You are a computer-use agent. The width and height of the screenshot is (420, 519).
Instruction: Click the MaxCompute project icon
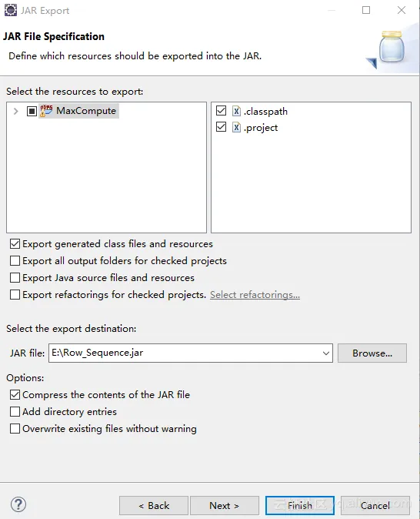click(46, 111)
